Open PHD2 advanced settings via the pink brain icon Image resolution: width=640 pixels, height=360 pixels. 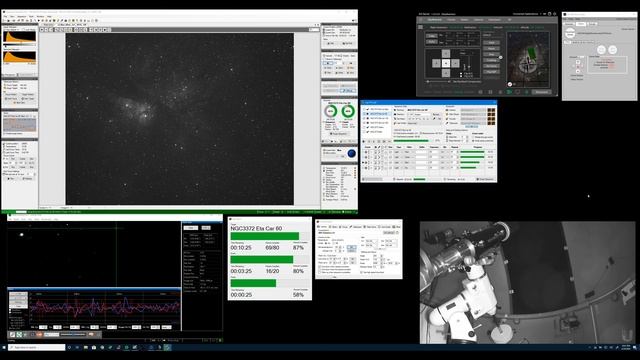pyautogui.click(x=91, y=335)
